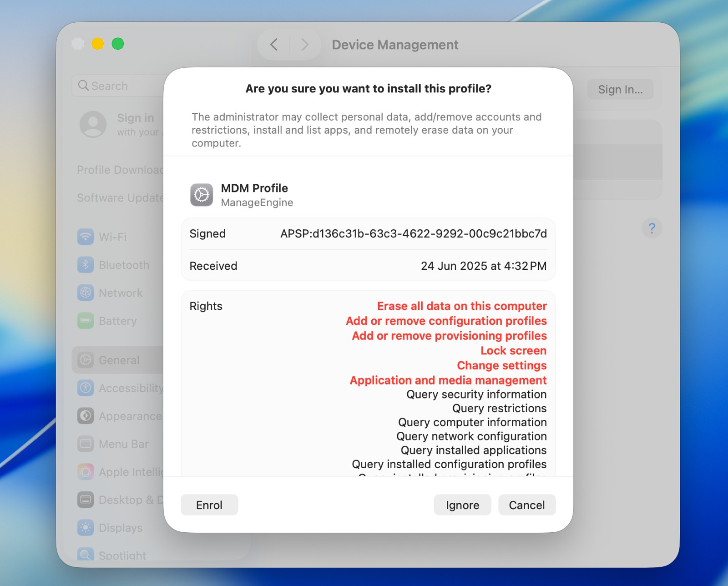Enrol in the MDM profile
Viewport: 728px width, 586px height.
pyautogui.click(x=209, y=505)
